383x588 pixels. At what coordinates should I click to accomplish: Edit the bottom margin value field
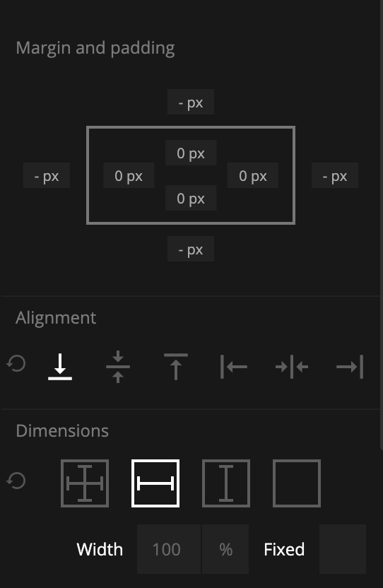coord(191,249)
